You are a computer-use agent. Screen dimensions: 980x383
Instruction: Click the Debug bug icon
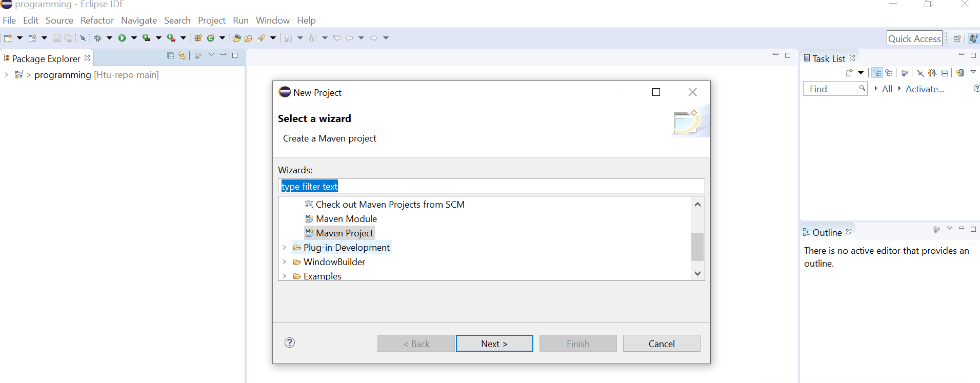97,38
